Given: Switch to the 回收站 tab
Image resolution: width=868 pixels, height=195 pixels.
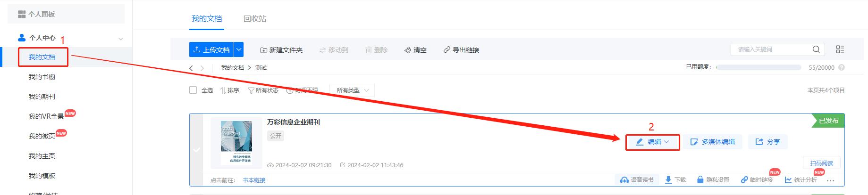Looking at the screenshot, I should coord(255,18).
